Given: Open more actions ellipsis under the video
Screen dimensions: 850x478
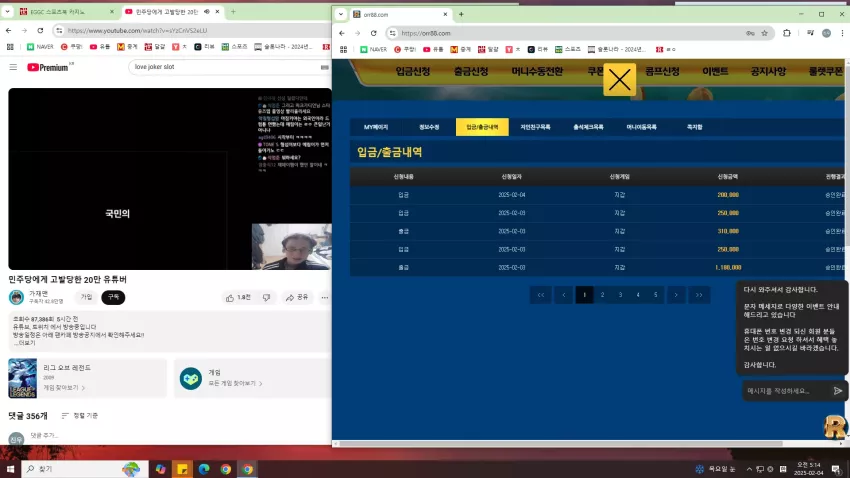Looking at the screenshot, I should 325,298.
